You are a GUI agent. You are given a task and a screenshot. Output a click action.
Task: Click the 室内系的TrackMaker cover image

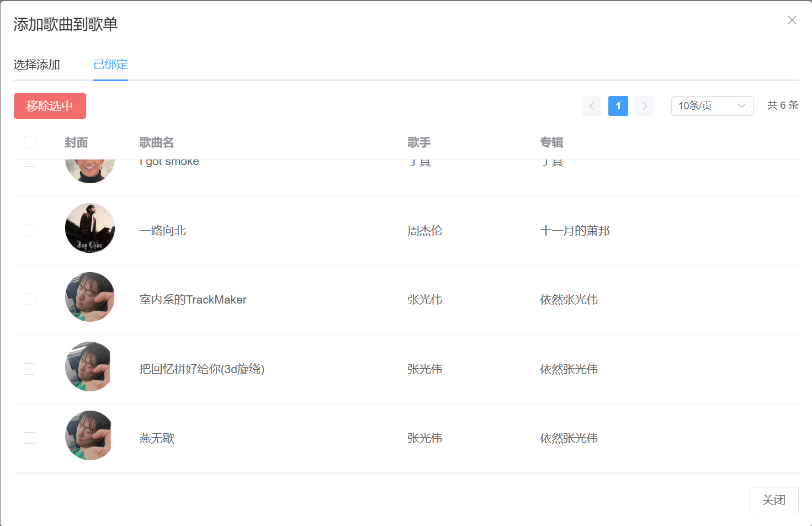(90, 297)
